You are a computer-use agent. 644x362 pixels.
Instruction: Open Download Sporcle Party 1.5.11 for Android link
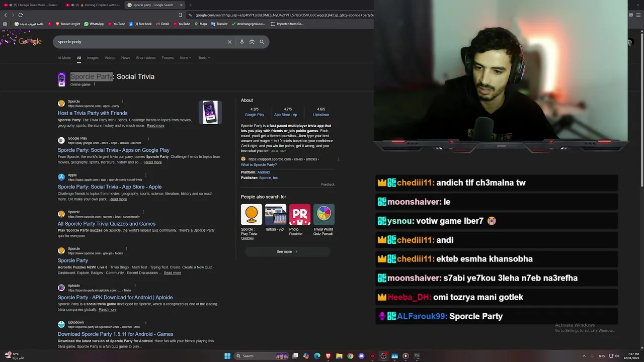(x=116, y=334)
